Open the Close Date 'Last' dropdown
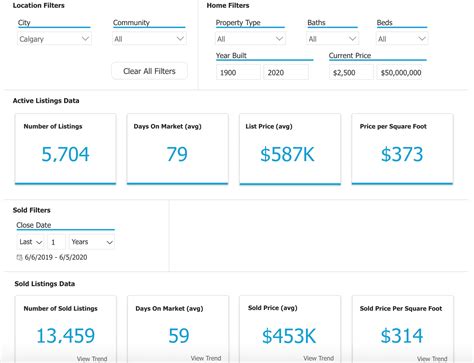This screenshot has width=474, height=363. [30, 242]
